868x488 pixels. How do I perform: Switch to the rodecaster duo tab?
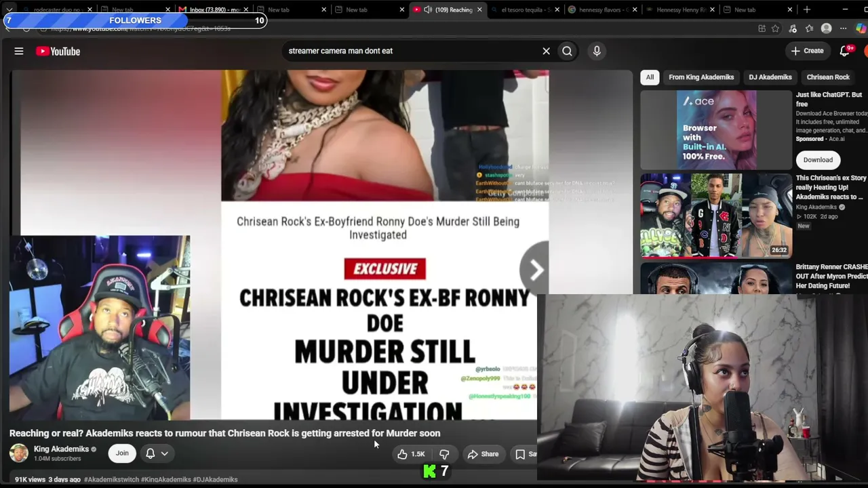57,9
